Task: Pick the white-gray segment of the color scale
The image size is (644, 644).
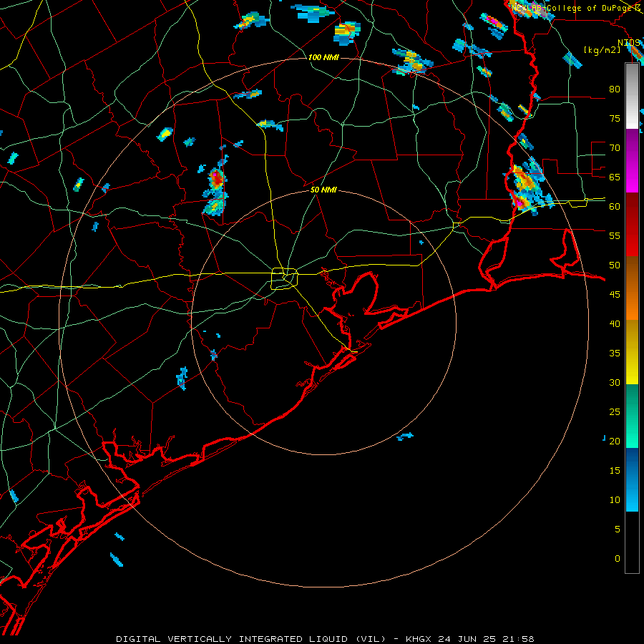Action: (x=632, y=96)
